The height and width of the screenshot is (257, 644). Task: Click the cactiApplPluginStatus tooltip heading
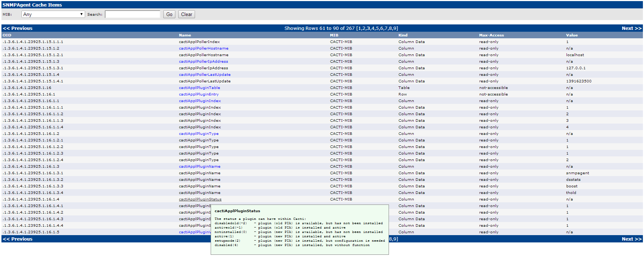pos(237,211)
